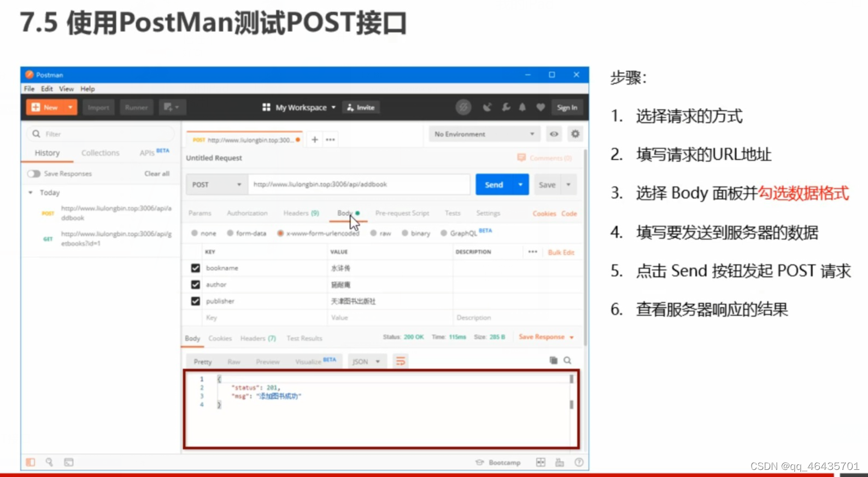Click the search response magnifier icon
The image size is (868, 477).
[568, 360]
